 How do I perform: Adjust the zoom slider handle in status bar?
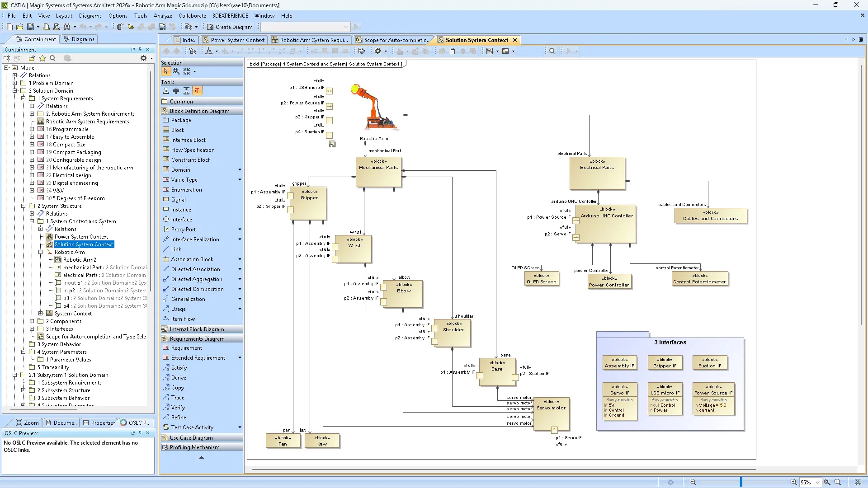tap(741, 482)
